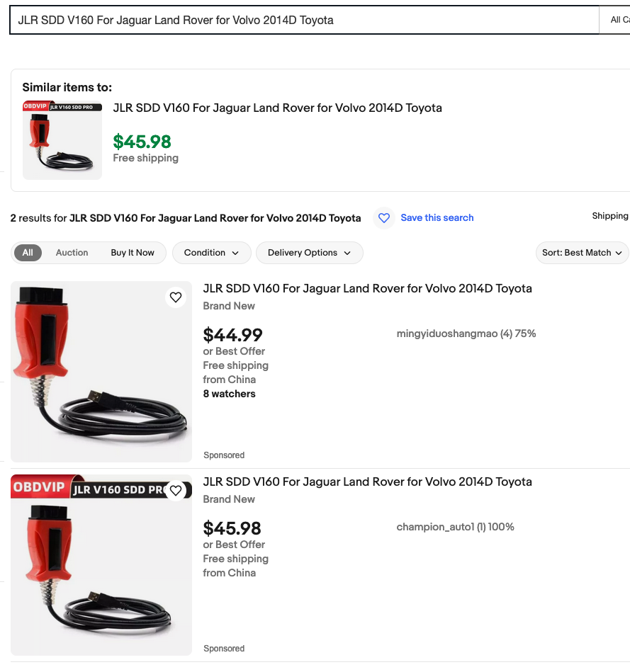Expand the Delivery Options dropdown
This screenshot has height=672, width=630.
[309, 253]
